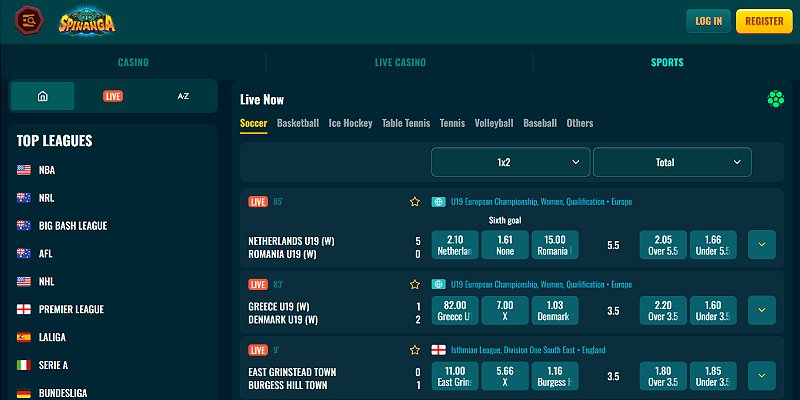Open Isthmian League Division One South East link

pyautogui.click(x=528, y=350)
